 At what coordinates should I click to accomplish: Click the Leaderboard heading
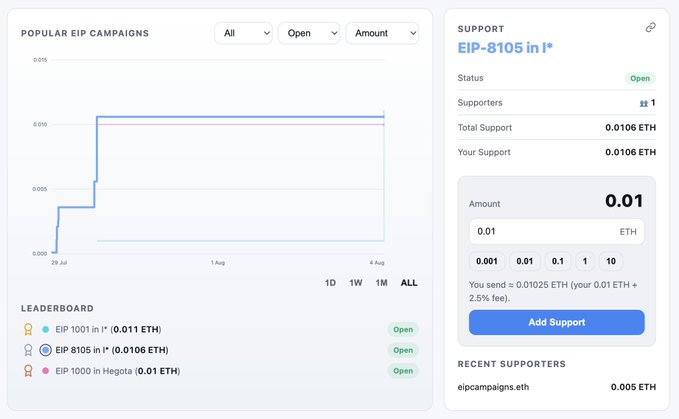tap(57, 308)
